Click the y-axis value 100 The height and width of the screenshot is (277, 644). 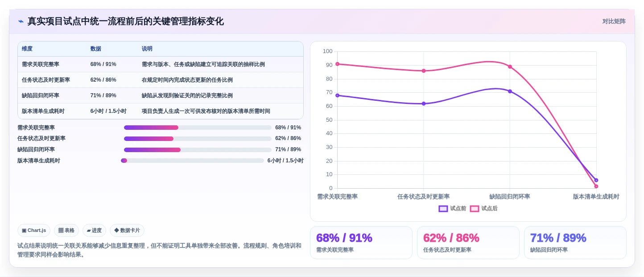328,51
